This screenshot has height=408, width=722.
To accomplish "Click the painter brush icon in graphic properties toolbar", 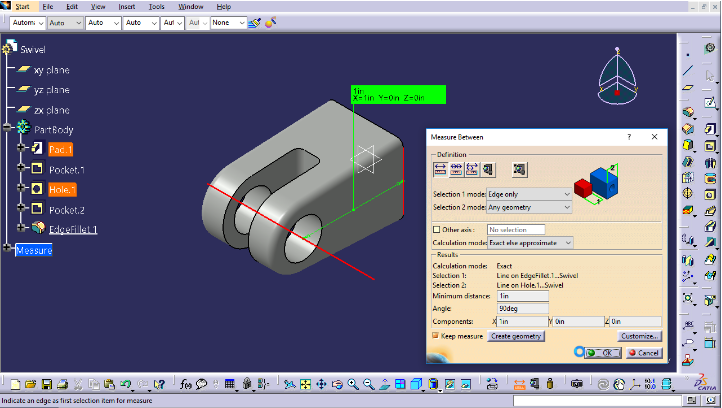I will [253, 21].
